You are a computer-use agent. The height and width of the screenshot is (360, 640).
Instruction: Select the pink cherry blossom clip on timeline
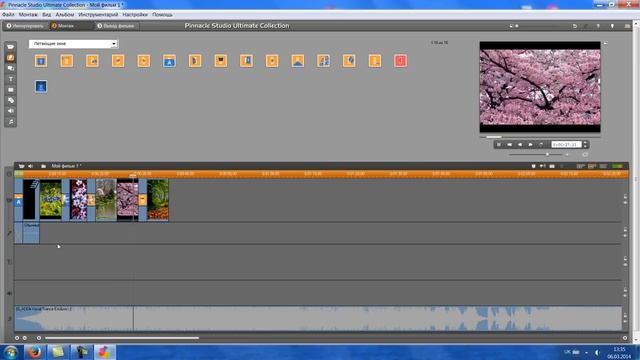[127, 200]
